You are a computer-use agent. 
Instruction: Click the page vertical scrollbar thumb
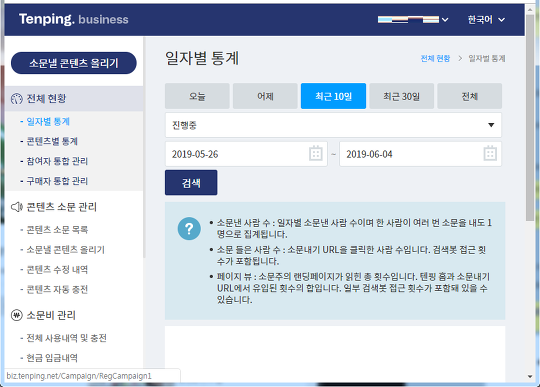530,117
